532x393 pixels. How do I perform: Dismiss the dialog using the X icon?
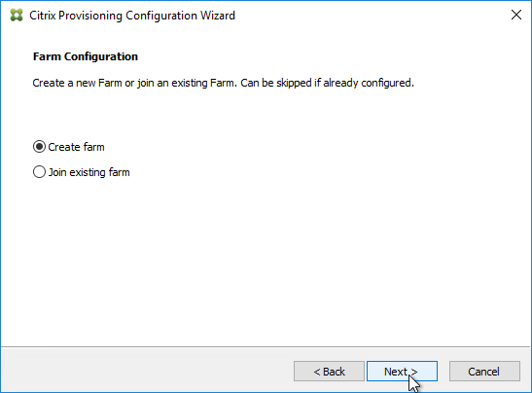coord(516,15)
